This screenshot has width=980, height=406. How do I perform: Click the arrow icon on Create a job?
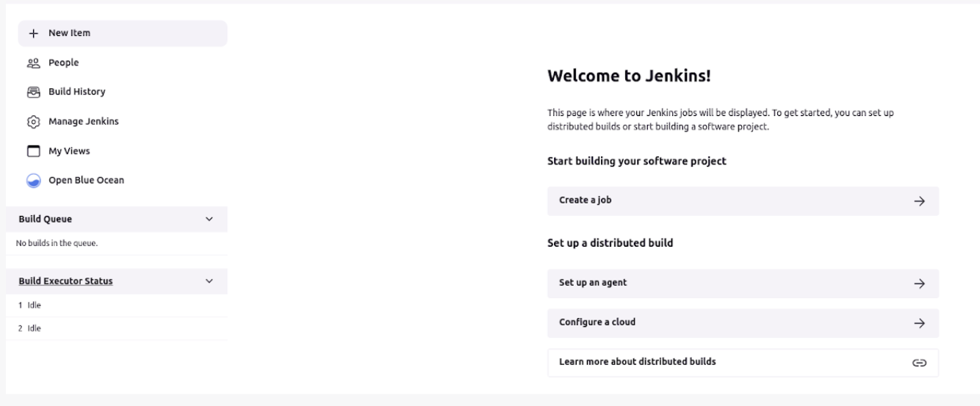(919, 201)
